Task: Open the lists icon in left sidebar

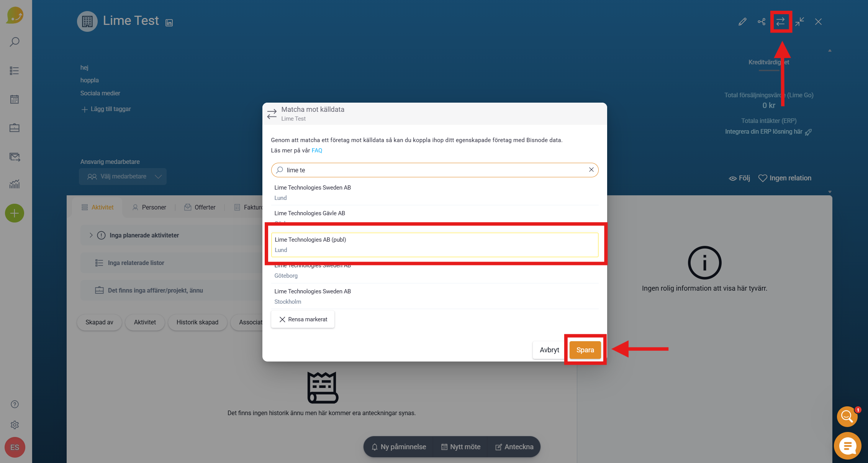Action: point(15,71)
